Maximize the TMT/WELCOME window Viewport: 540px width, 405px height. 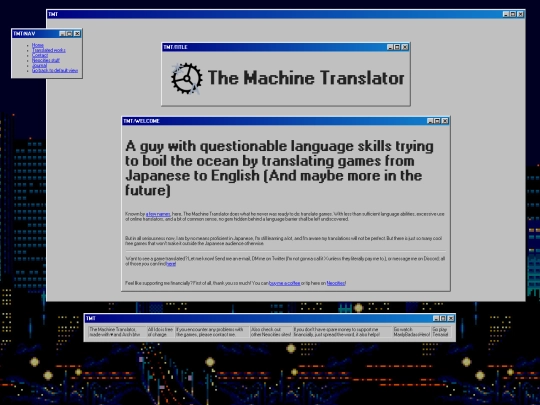(437, 121)
